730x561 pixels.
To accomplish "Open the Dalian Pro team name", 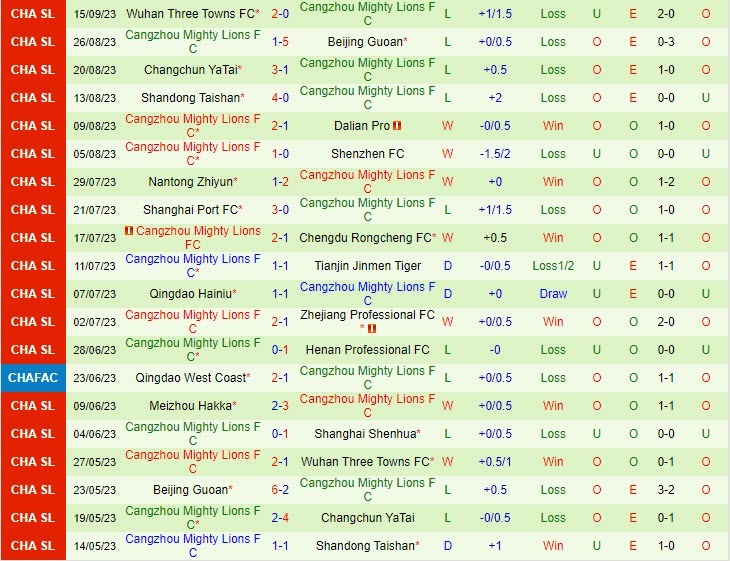I will [362, 126].
